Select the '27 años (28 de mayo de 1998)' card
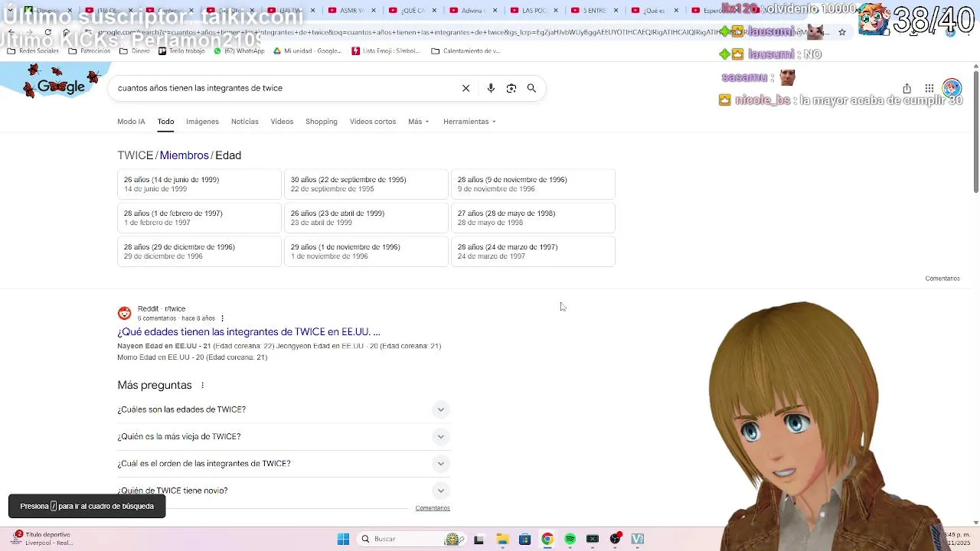This screenshot has height=551, width=980. [x=533, y=218]
